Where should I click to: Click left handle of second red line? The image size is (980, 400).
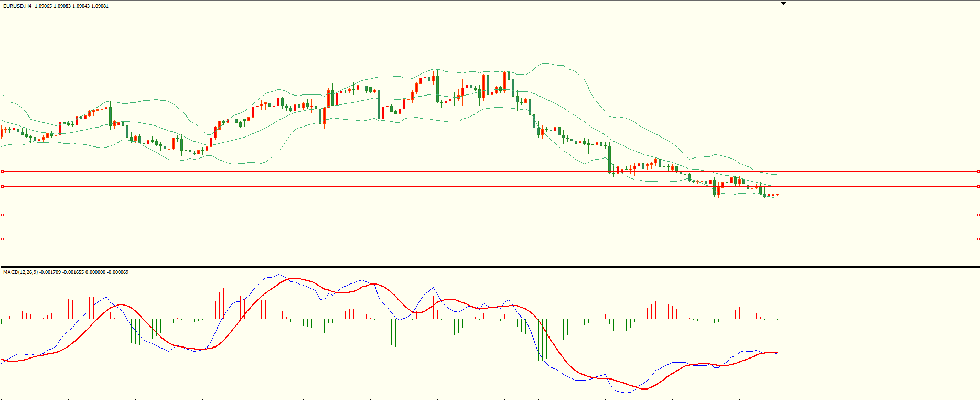[x=2, y=186]
